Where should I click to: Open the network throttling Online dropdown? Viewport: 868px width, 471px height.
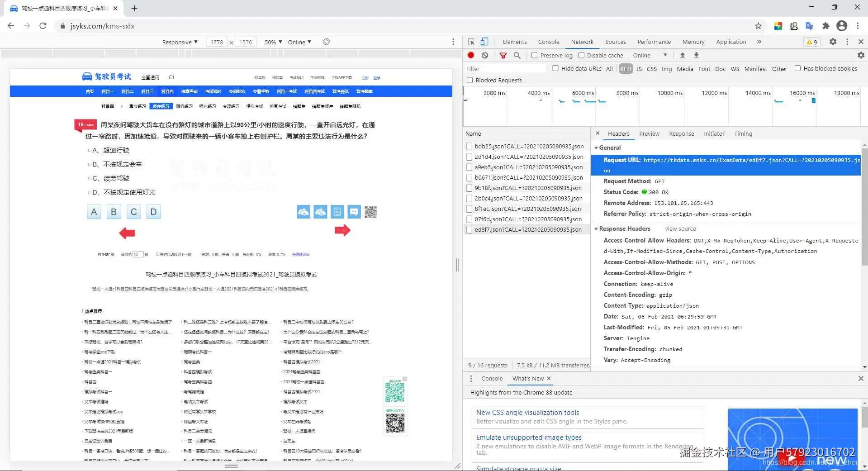650,55
